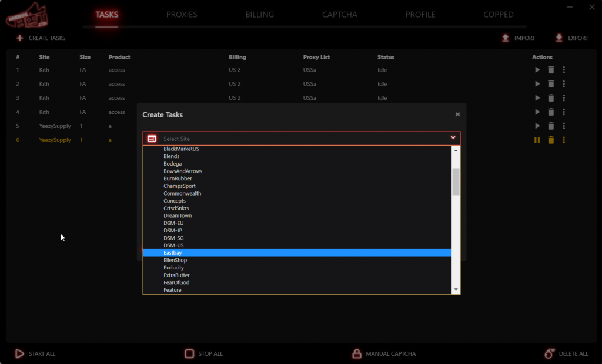The width and height of the screenshot is (602, 364).
Task: Close the Create Tasks dialog
Action: tap(457, 114)
